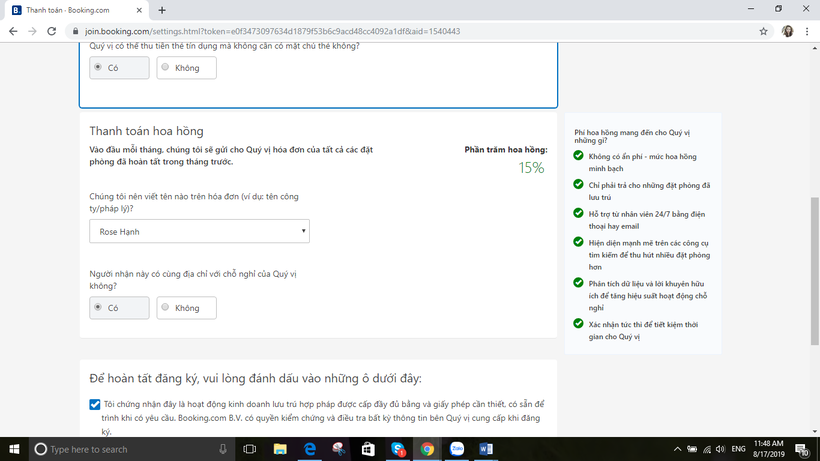Click the Phần trăm hoa hồng label

(506, 149)
